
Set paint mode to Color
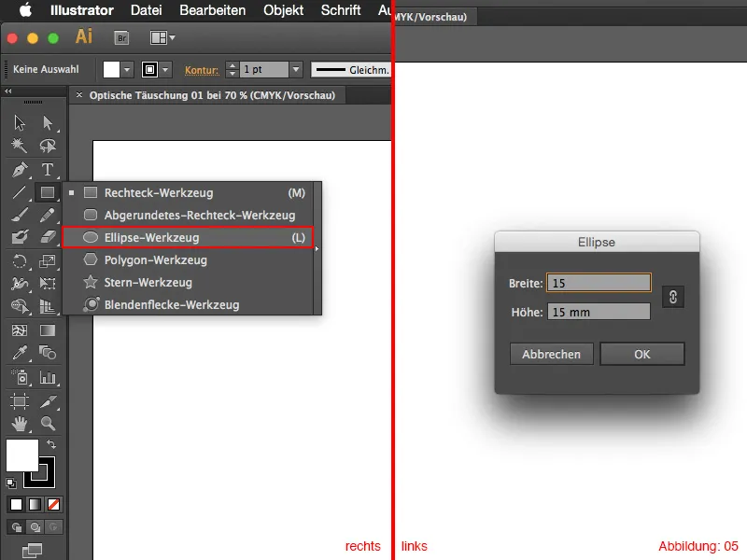click(x=16, y=504)
